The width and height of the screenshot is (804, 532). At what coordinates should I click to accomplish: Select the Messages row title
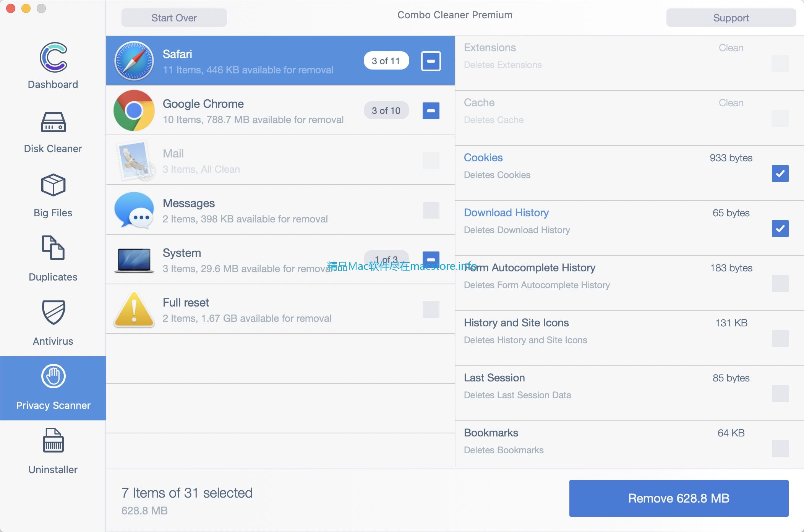coord(189,203)
